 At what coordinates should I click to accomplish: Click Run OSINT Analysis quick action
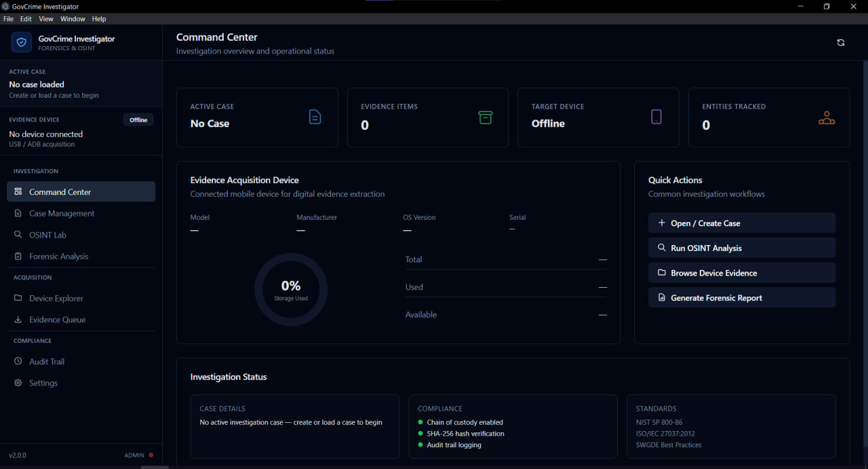pyautogui.click(x=742, y=248)
